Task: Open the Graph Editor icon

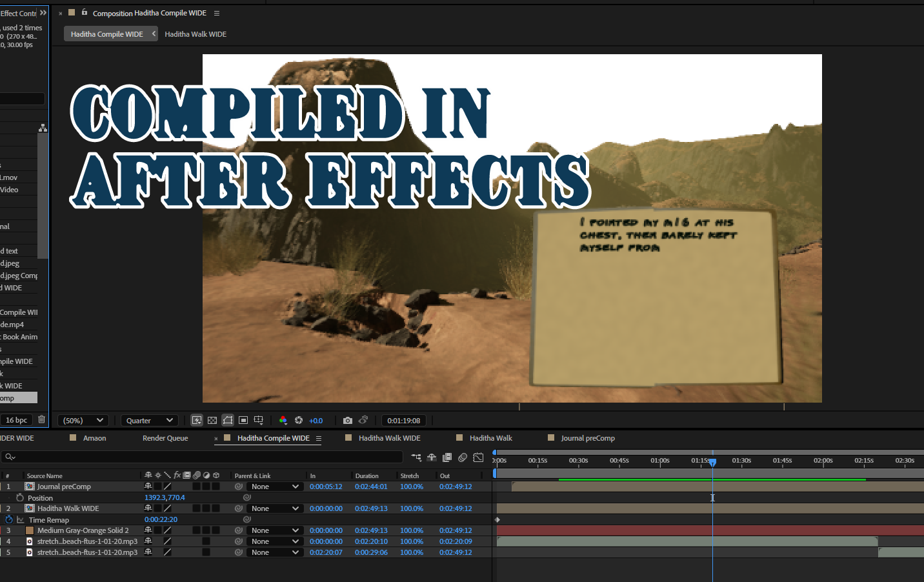Action: click(478, 457)
